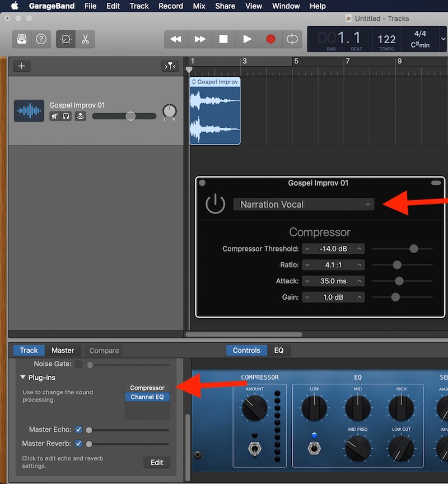The height and width of the screenshot is (484, 448).
Task: Open the Library button
Action: [x=22, y=39]
